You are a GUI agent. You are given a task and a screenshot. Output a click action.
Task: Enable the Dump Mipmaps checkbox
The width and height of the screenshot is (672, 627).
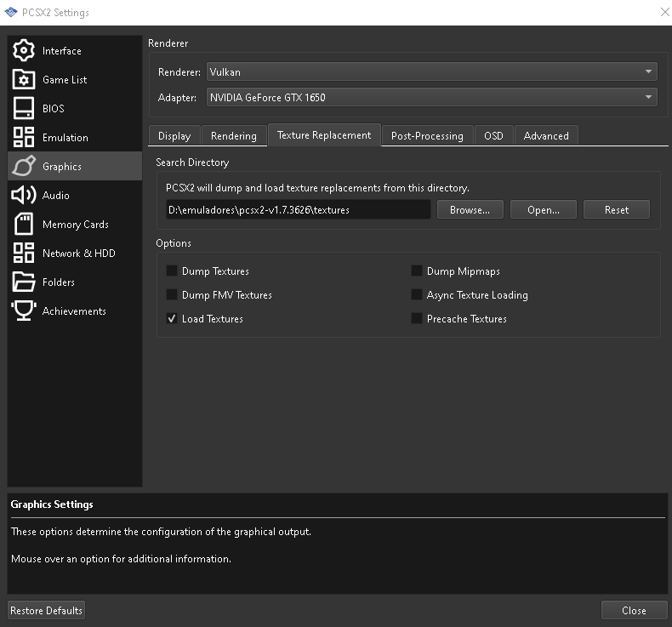417,271
